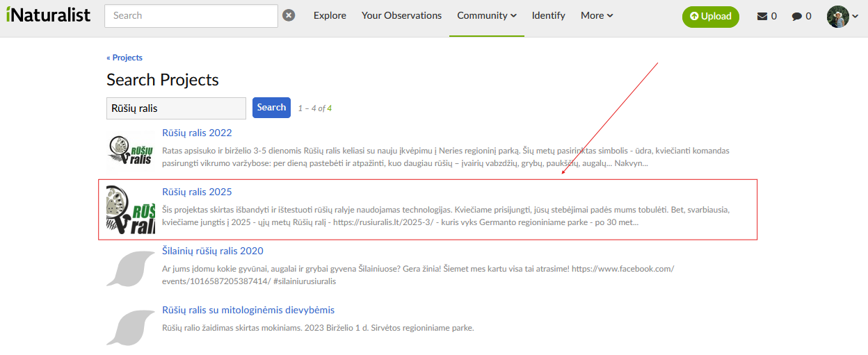Click the 'Search Projects' heading
The image size is (868, 355).
point(163,80)
